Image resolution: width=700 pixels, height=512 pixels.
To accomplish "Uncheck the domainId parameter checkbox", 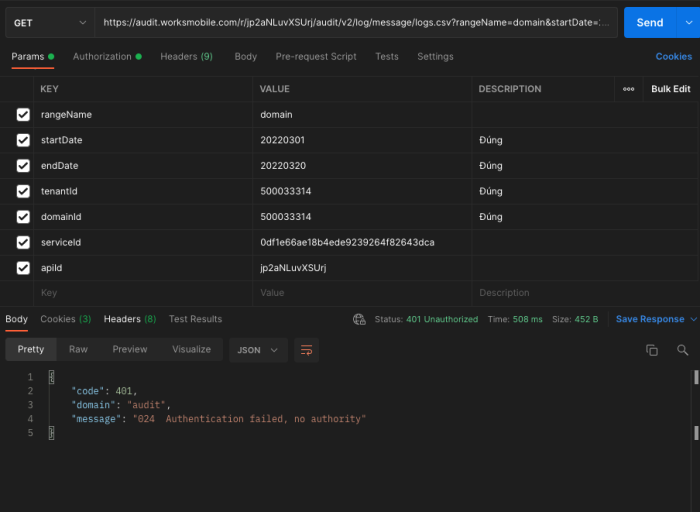I will coord(23,217).
